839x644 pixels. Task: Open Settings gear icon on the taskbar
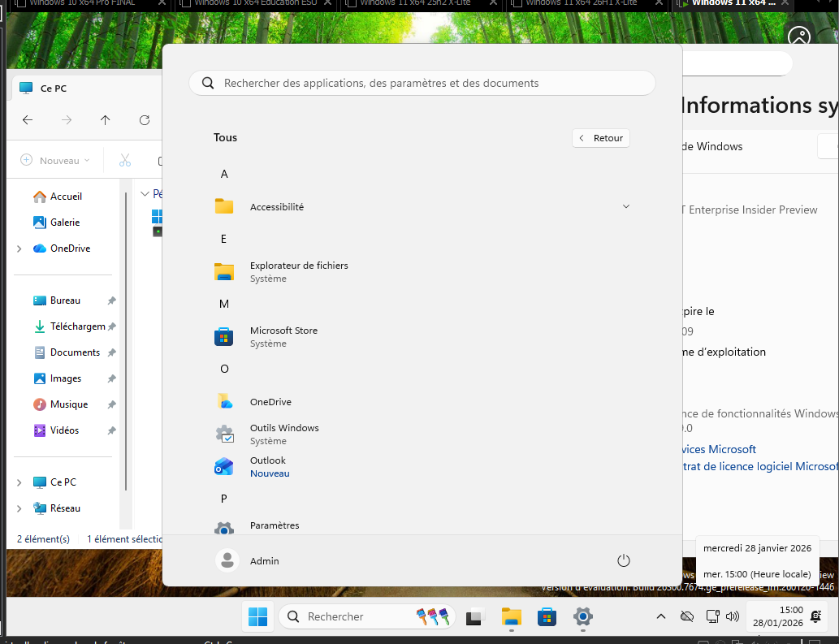tap(582, 616)
